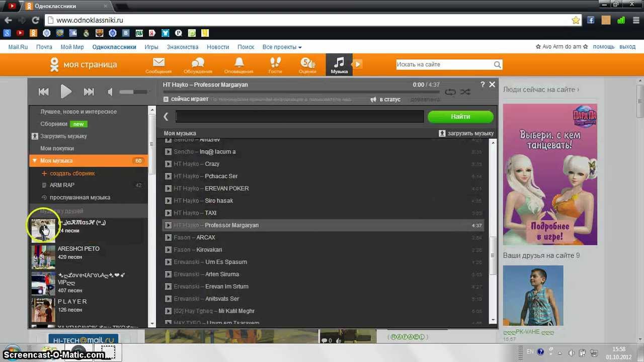Skip to next track
Image resolution: width=644 pixels, height=362 pixels.
[89, 92]
